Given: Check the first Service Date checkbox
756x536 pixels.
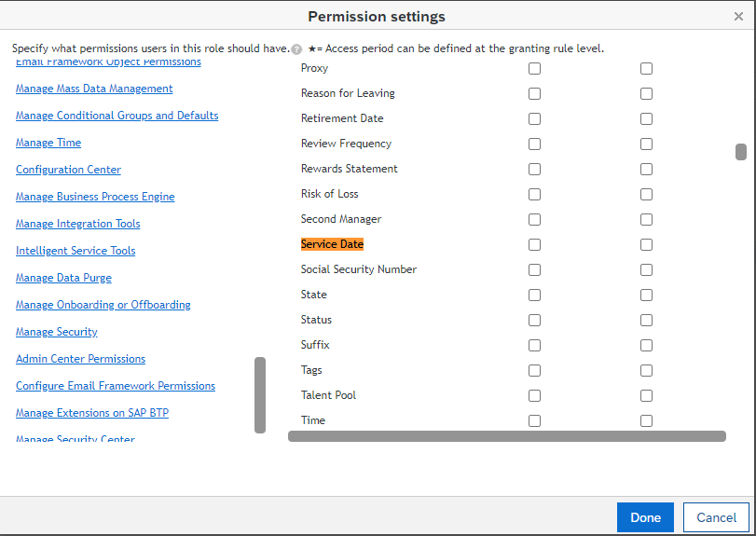Looking at the screenshot, I should tap(534, 244).
